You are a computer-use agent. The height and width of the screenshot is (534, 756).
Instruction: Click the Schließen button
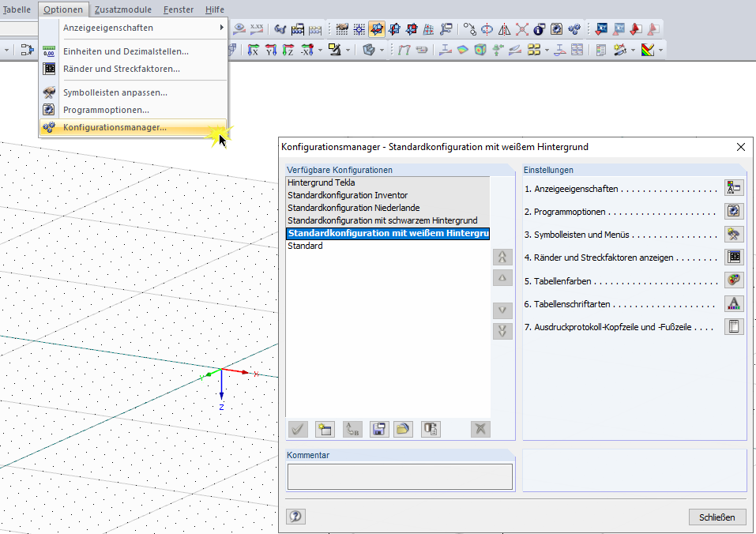coord(717,517)
